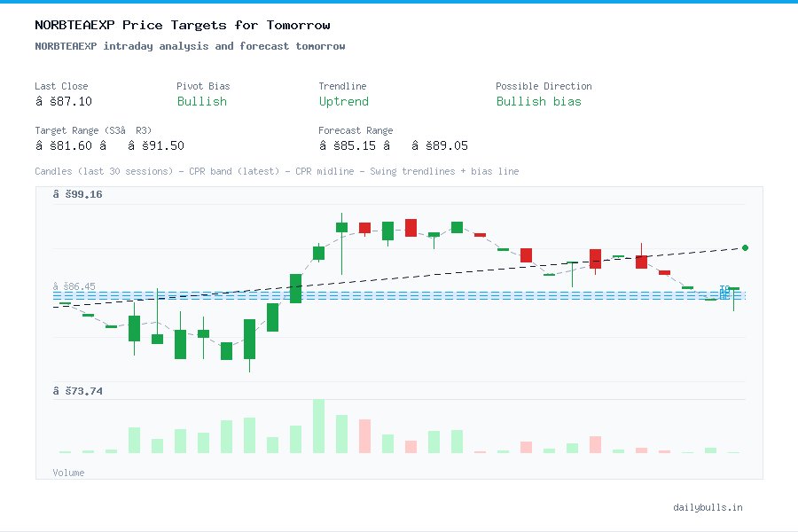Select the blue CPR band marker near the latest candle
This screenshot has height=532, width=798.
click(724, 291)
